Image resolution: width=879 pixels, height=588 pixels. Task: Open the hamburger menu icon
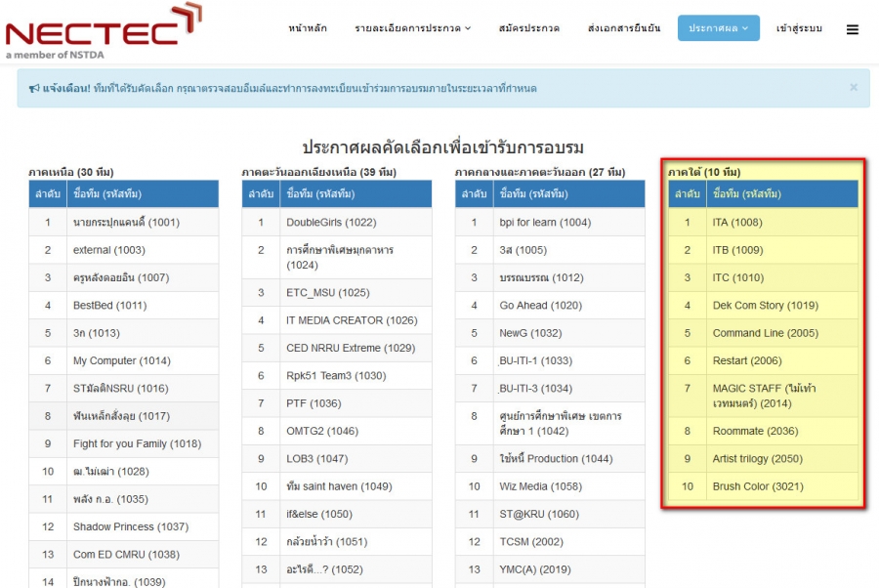[x=852, y=29]
